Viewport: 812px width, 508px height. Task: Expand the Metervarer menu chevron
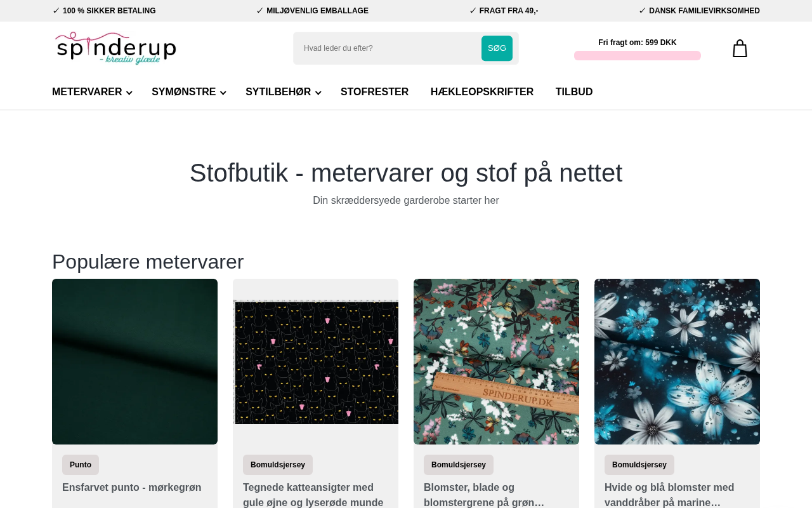point(129,93)
